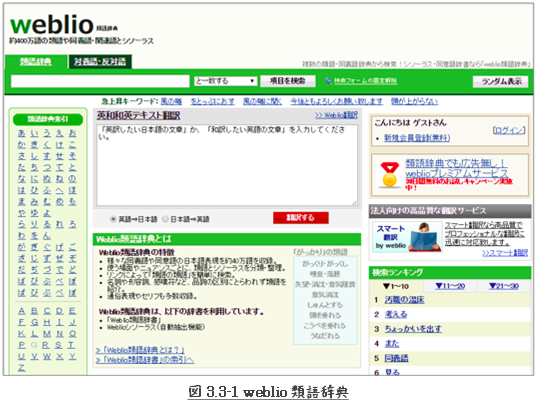The image size is (537, 416).
Task: Click trending keyword 風の噂に聞く
Action: [x=262, y=101]
